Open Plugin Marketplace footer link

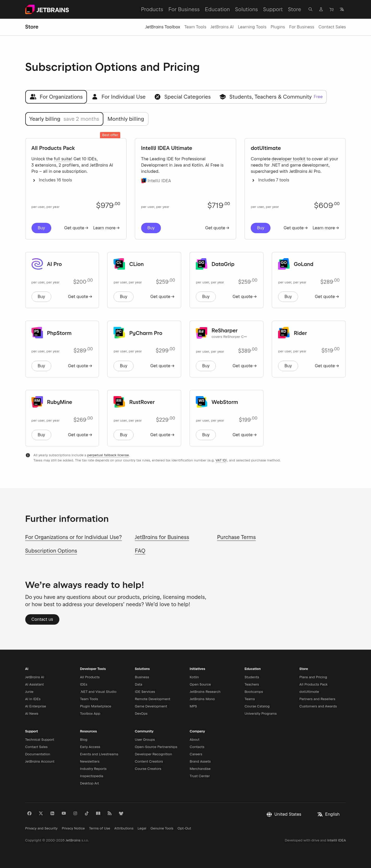95,706
